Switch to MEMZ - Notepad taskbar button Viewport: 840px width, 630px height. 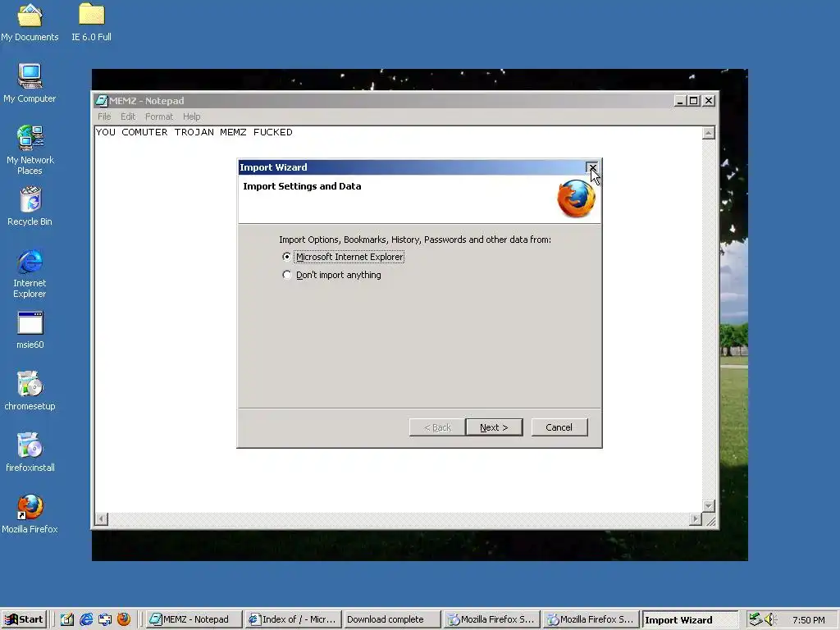pos(194,619)
